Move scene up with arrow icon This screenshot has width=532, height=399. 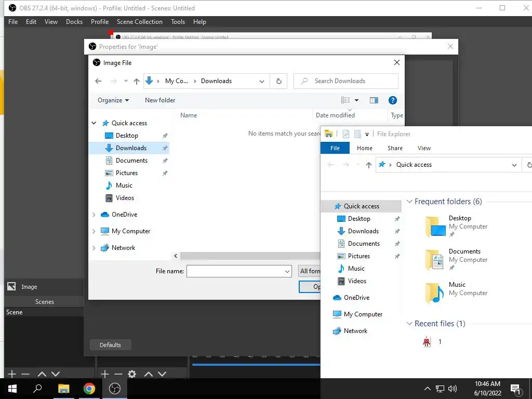pos(42,374)
